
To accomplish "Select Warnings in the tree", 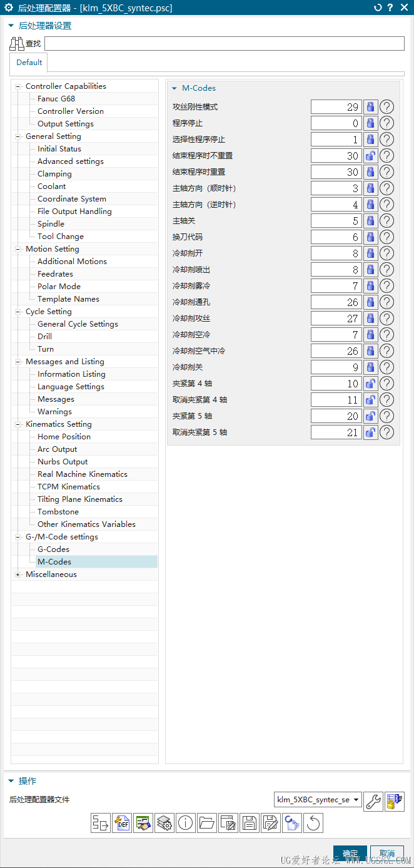I will (x=54, y=412).
